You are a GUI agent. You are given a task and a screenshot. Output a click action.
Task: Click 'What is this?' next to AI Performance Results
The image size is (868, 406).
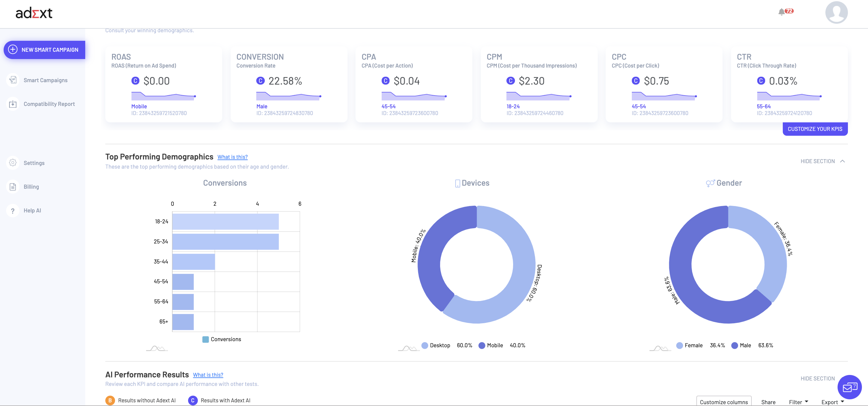208,375
